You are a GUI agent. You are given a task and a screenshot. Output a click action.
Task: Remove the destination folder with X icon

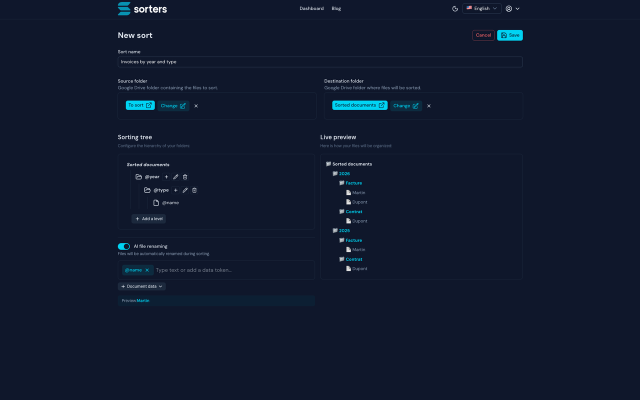429,106
